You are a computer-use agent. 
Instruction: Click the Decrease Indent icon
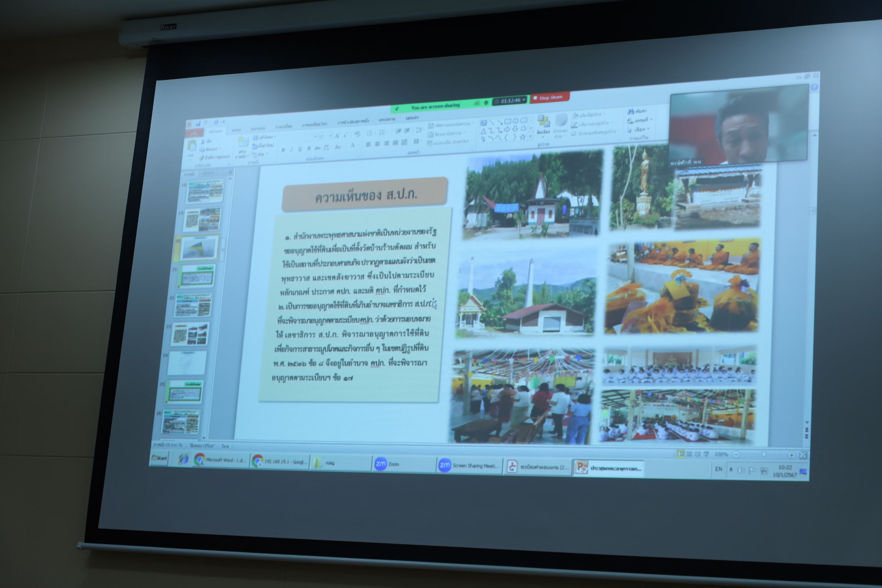[398, 131]
